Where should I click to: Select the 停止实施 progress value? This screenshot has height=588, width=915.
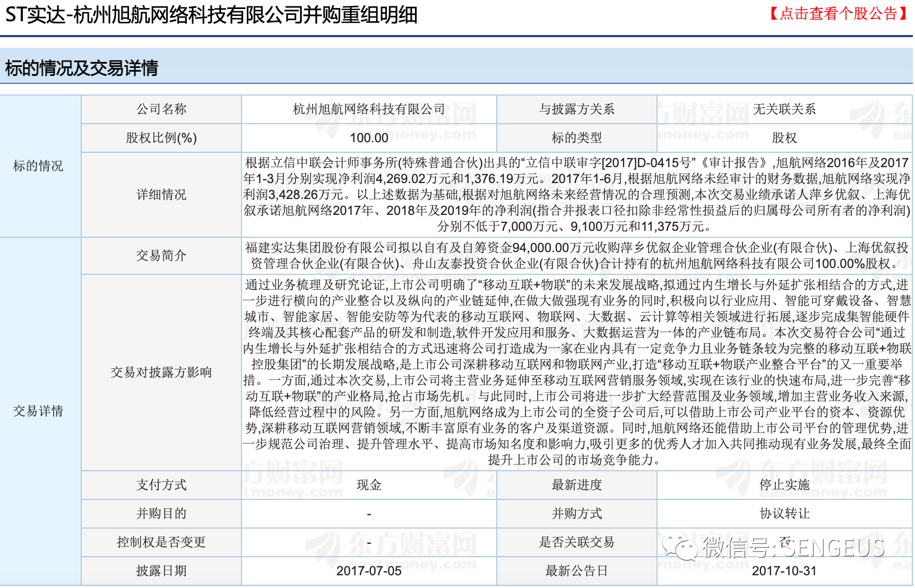coord(784,485)
